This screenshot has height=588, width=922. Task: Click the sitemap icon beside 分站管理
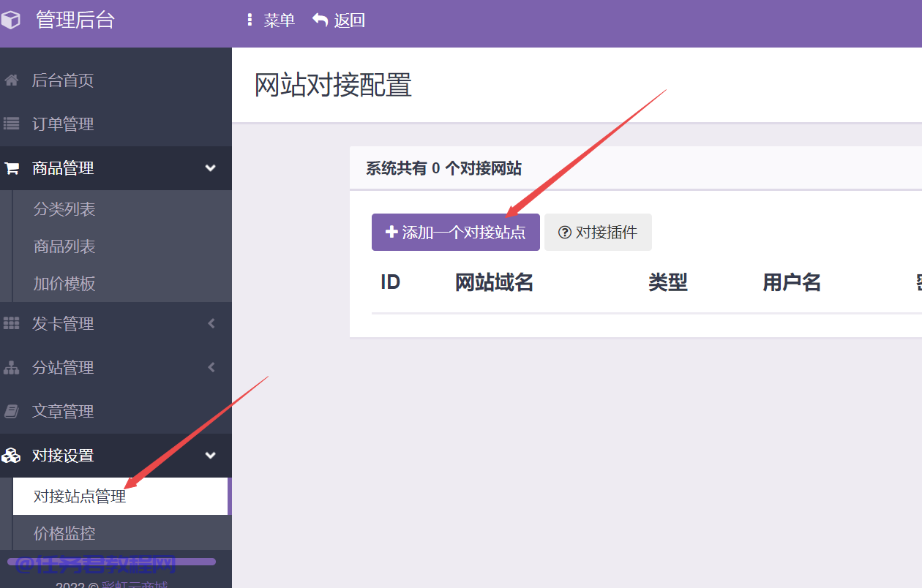coord(11,368)
